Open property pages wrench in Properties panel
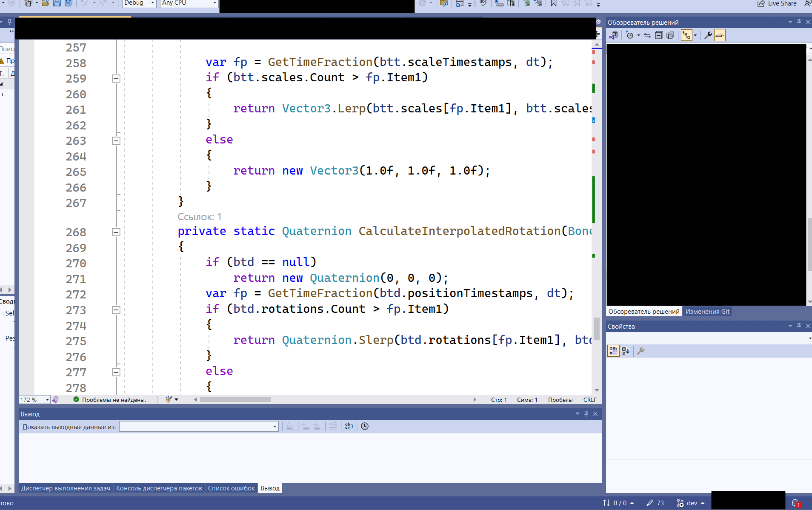This screenshot has width=812, height=510. click(640, 351)
